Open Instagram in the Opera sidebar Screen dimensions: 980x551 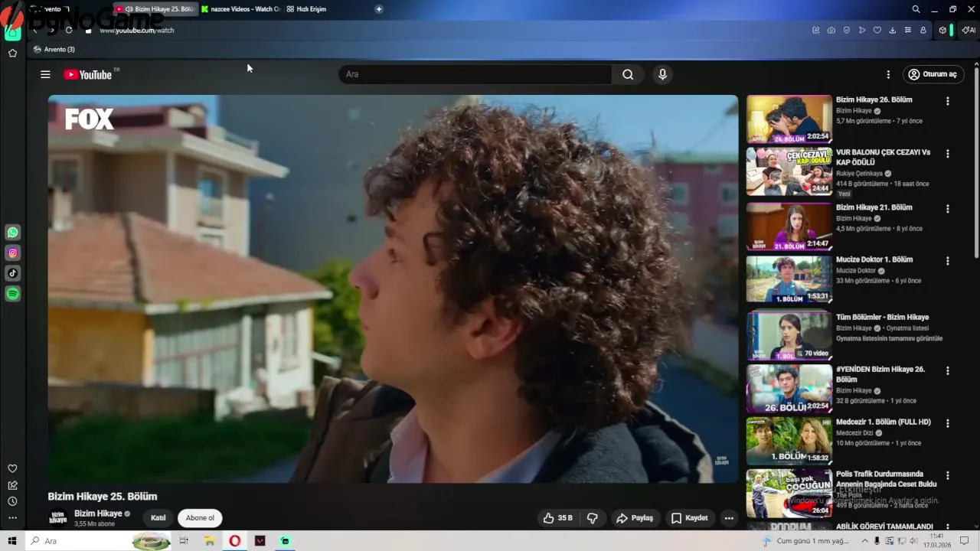coord(12,253)
